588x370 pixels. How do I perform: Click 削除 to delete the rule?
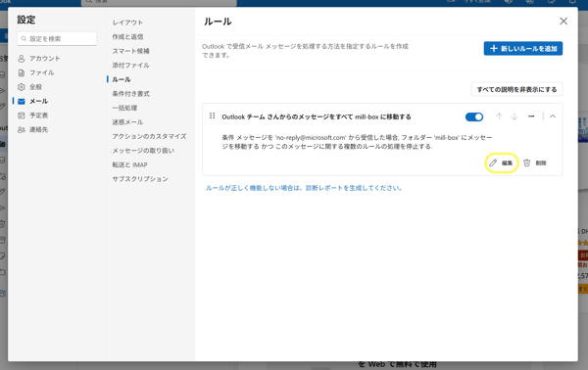[535, 162]
